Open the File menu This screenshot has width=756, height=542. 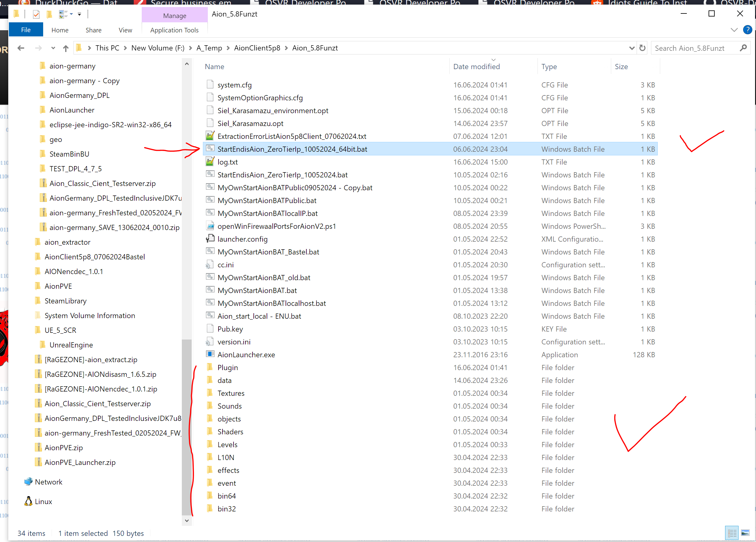26,30
